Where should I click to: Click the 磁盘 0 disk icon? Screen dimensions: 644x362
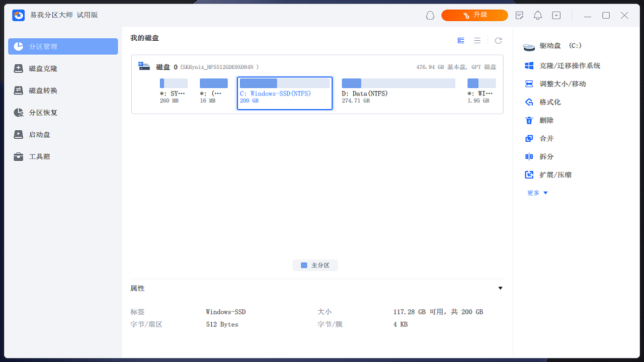pos(144,66)
